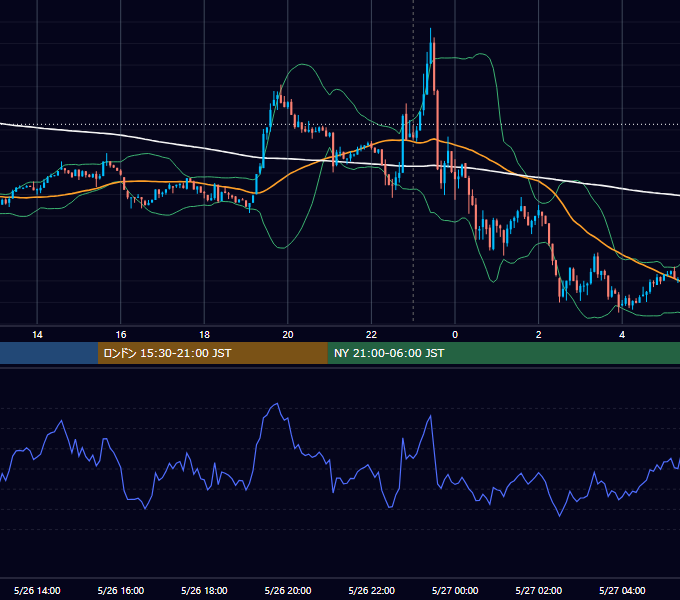
Task: Click the oscillator's highest peak near 20:00
Action: coord(277,404)
